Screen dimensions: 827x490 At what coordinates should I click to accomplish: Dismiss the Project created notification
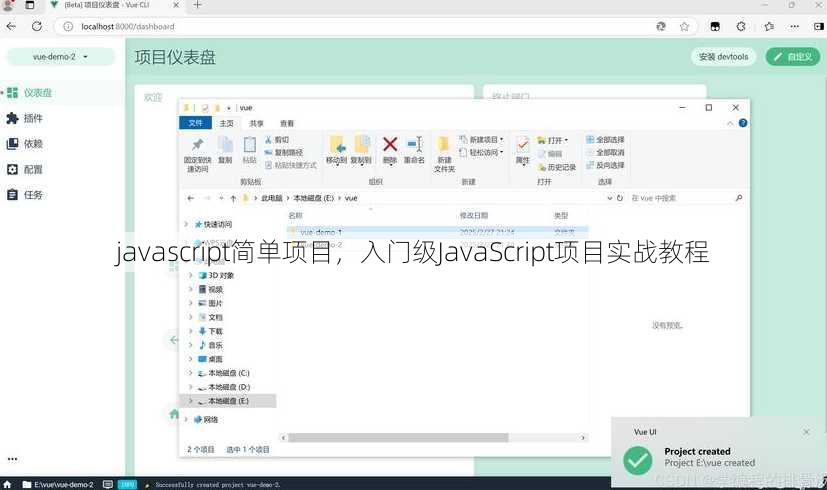click(x=806, y=432)
